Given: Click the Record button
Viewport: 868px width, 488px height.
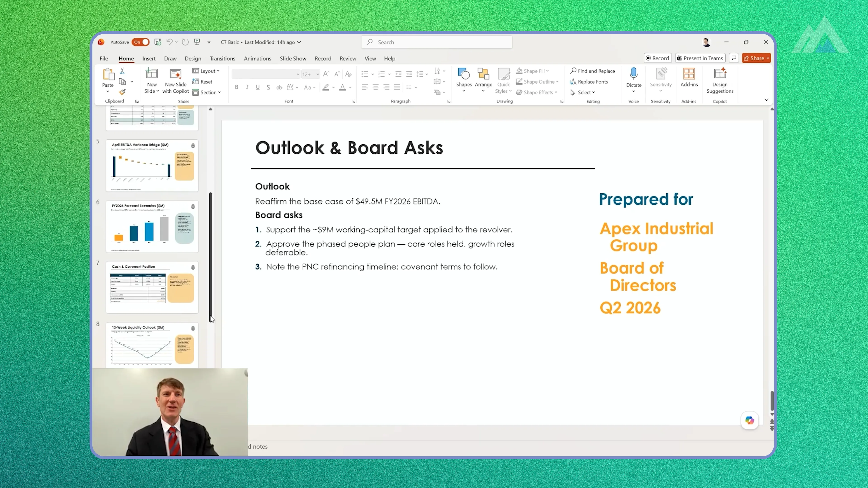Looking at the screenshot, I should [657, 58].
